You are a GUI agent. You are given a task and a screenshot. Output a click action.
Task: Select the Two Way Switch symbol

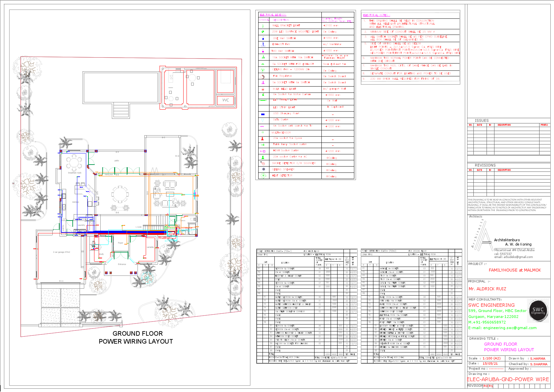[x=263, y=51]
